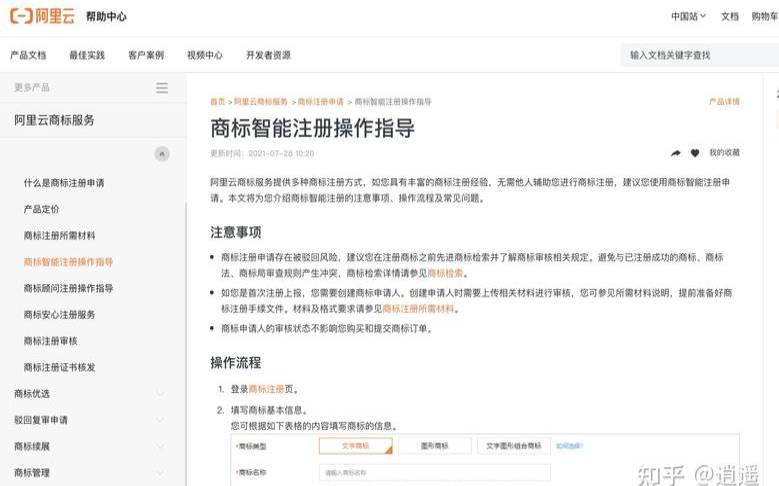Click 如何选择 help link
The height and width of the screenshot is (486, 779).
pyautogui.click(x=569, y=446)
